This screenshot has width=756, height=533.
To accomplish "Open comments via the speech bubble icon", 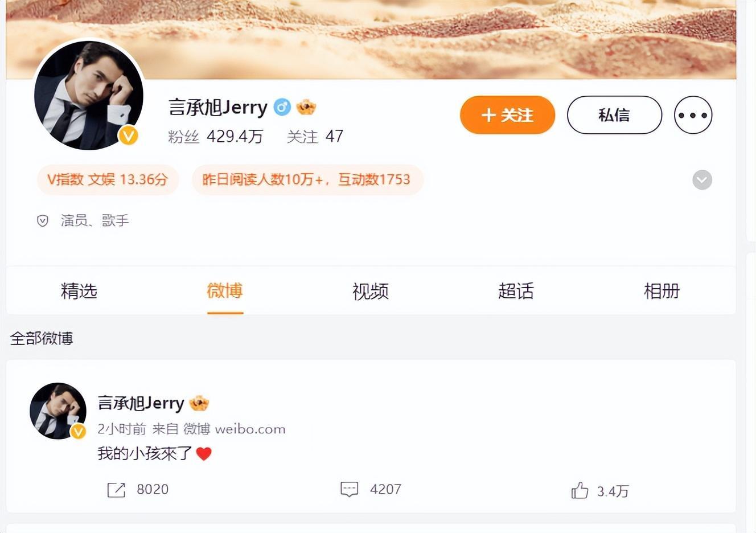I will 349,489.
